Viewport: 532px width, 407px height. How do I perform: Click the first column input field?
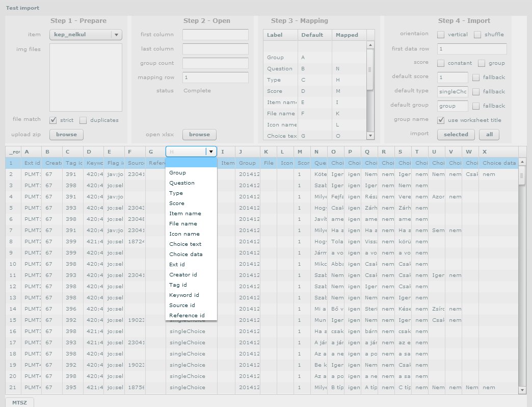pos(215,35)
